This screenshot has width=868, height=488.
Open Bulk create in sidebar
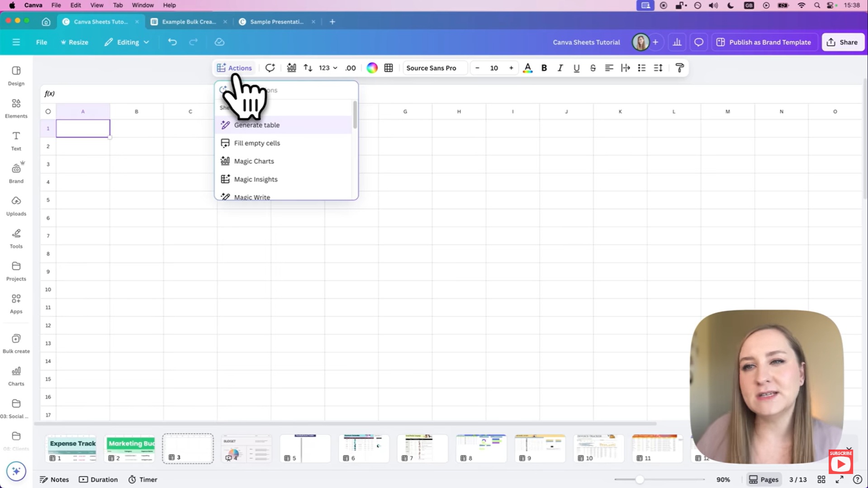click(x=16, y=344)
